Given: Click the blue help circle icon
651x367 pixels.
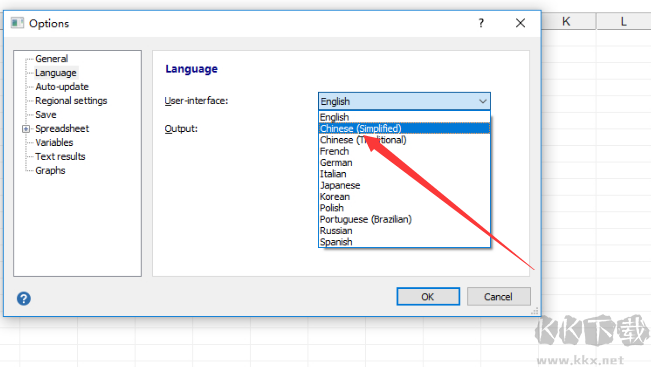Looking at the screenshot, I should click(x=24, y=298).
